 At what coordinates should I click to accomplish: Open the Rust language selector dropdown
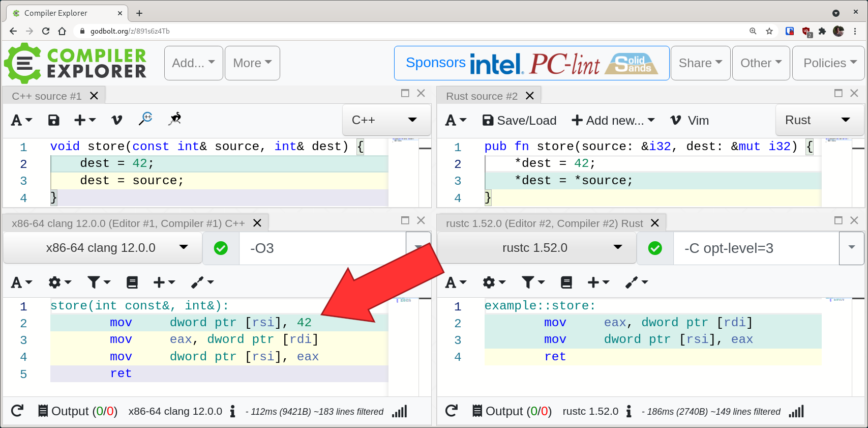coord(819,120)
